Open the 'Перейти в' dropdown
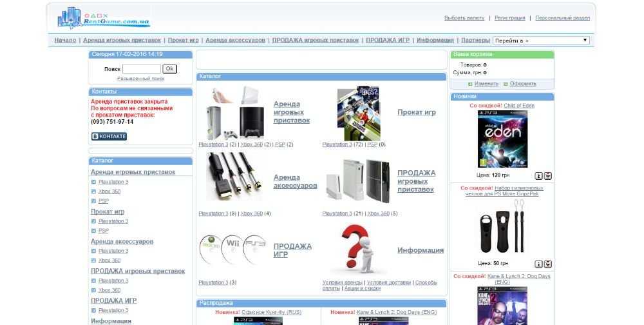 pyautogui.click(x=541, y=41)
